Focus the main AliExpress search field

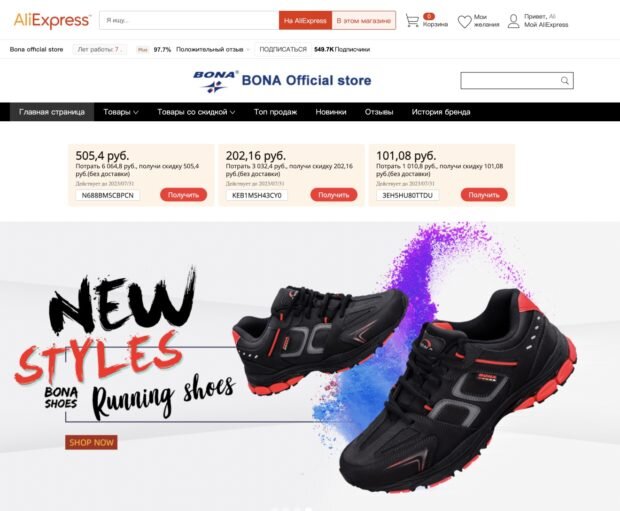pos(189,20)
